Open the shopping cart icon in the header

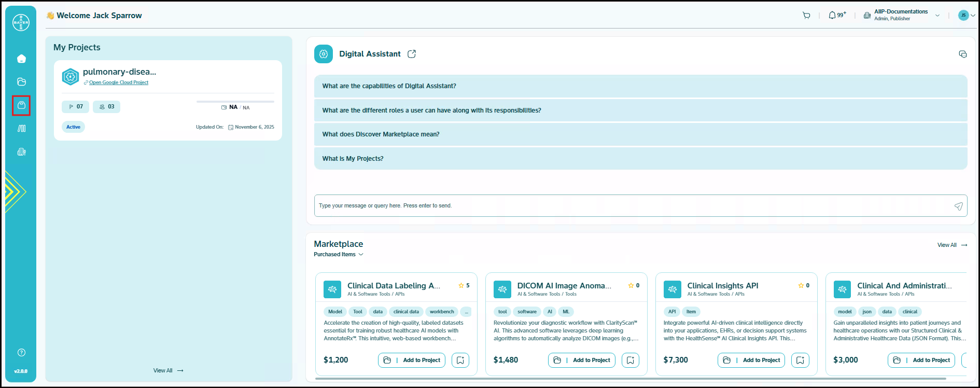coord(806,16)
